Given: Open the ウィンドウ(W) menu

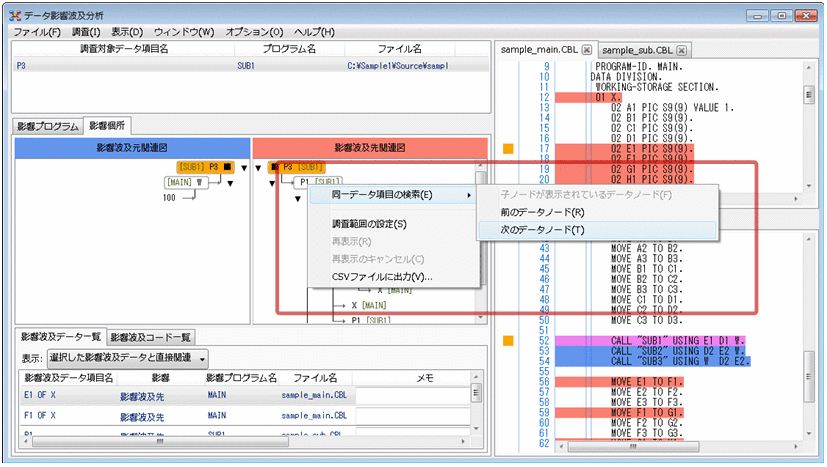Looking at the screenshot, I should point(184,32).
